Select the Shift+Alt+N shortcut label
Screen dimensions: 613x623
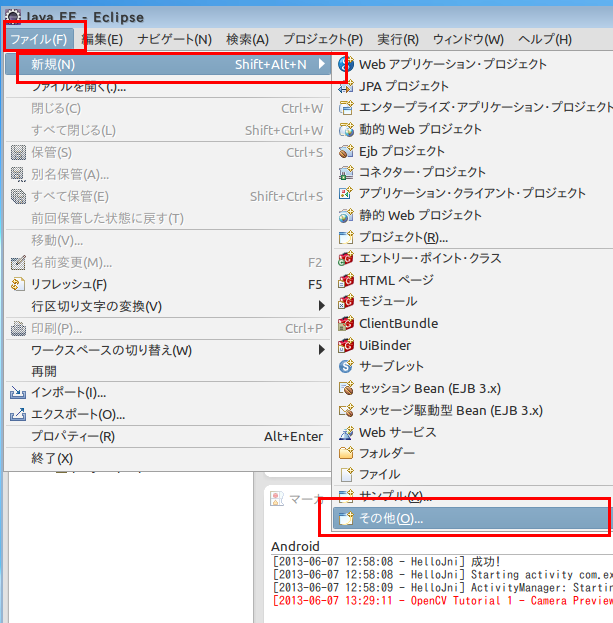pyautogui.click(x=271, y=64)
